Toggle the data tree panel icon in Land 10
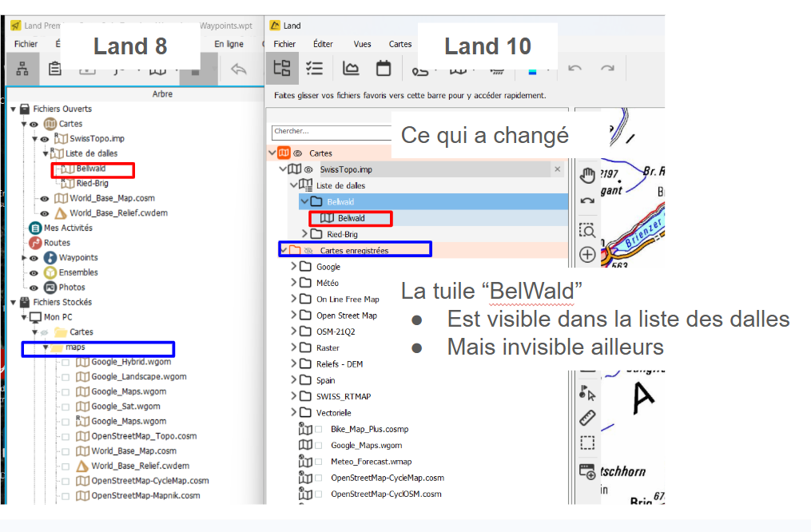The width and height of the screenshot is (811, 532). 282,68
